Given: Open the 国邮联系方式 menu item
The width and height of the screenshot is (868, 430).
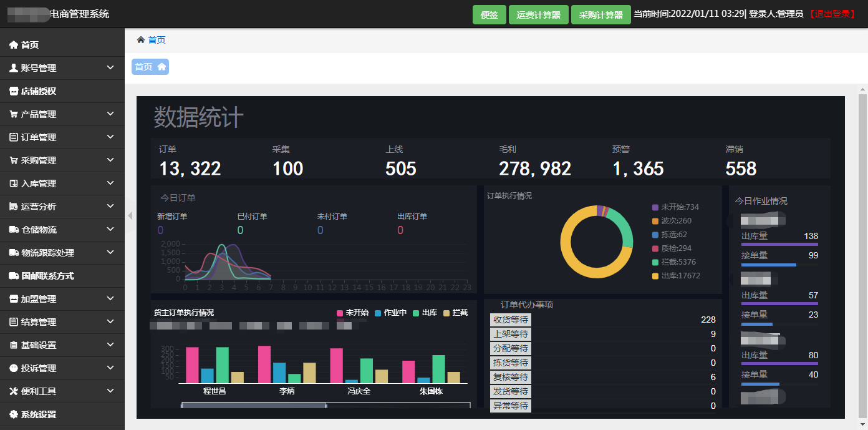Looking at the screenshot, I should [x=47, y=276].
